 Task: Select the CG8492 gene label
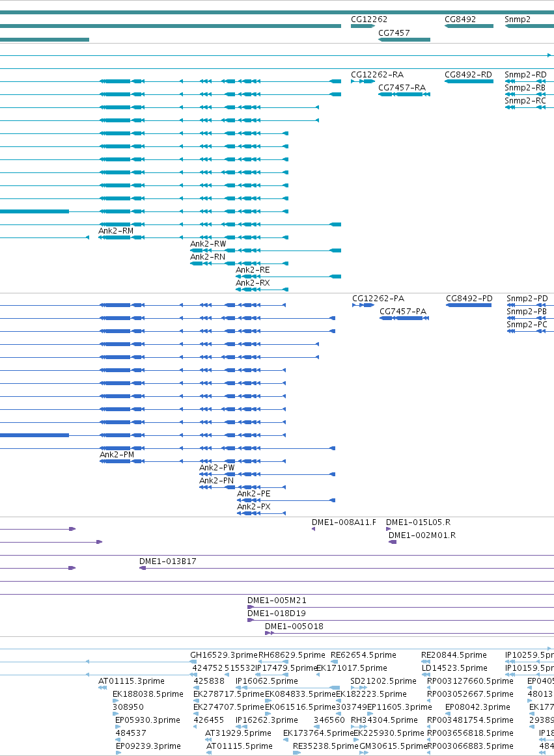click(x=460, y=20)
